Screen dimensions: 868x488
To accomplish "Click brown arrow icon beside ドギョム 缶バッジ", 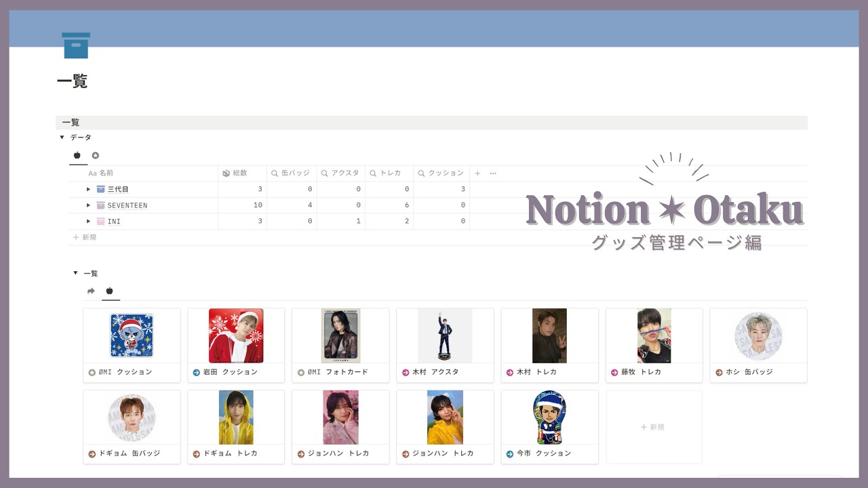I will tap(92, 453).
